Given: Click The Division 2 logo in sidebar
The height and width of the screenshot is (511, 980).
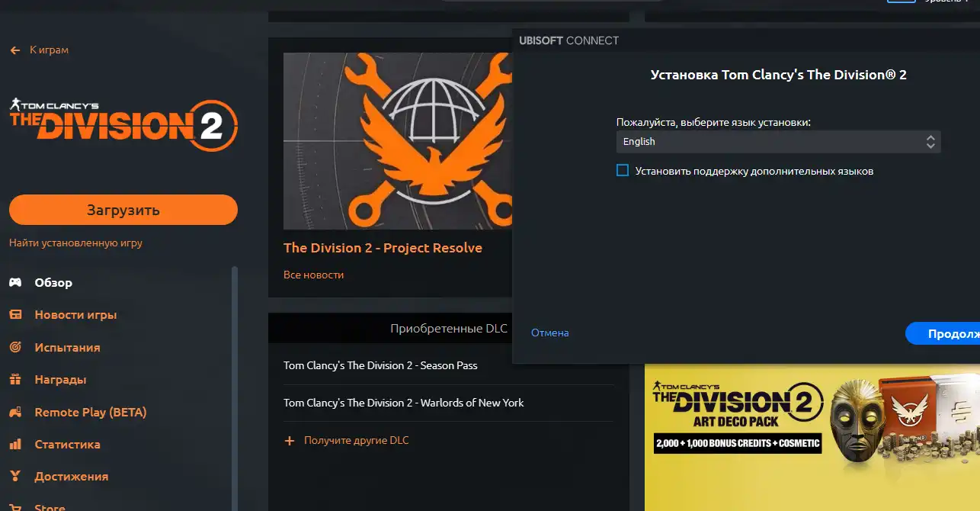Looking at the screenshot, I should pyautogui.click(x=123, y=125).
